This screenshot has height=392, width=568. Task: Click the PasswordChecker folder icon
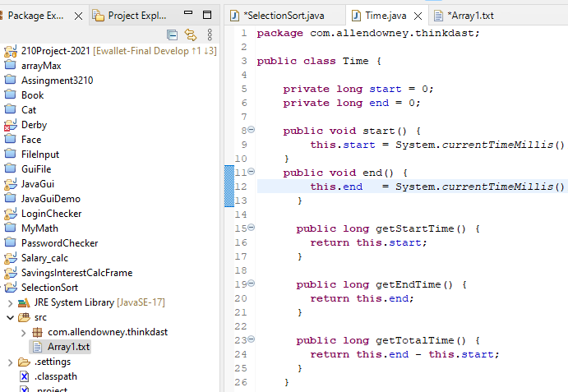coord(10,242)
